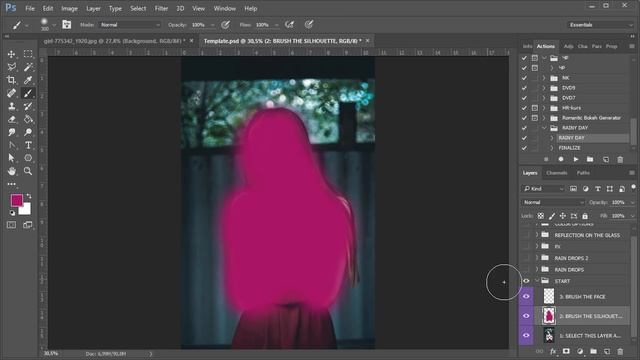Viewport: 640px width, 360px height.
Task: Collapse the RAINY DAY action set
Action: (x=544, y=128)
